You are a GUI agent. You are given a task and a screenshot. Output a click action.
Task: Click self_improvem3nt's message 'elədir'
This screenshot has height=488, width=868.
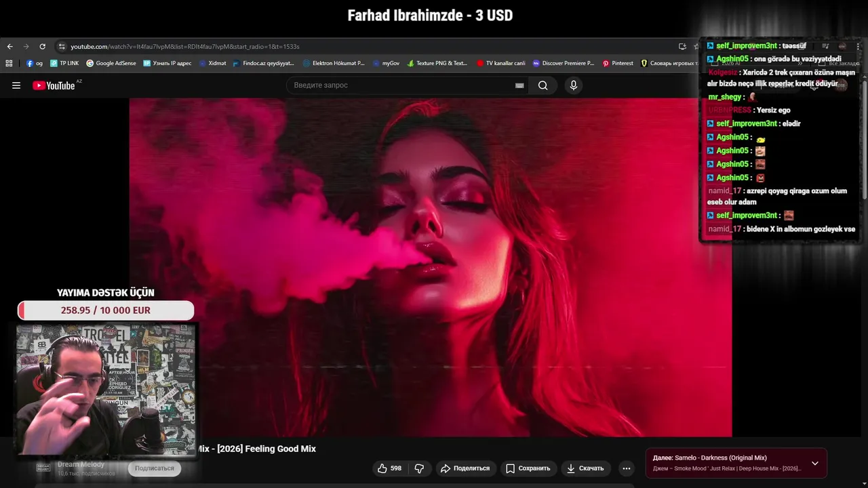click(x=791, y=123)
